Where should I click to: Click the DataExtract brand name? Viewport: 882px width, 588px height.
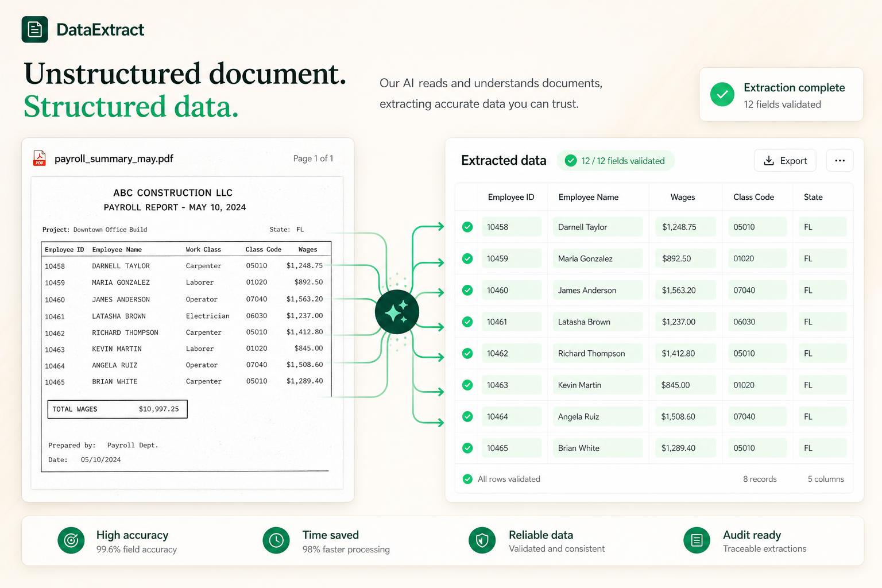tap(100, 30)
